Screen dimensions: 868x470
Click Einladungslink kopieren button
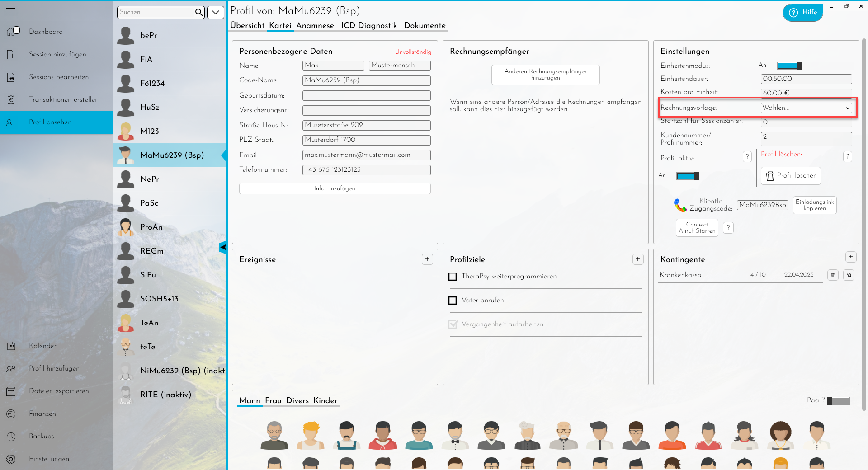[x=815, y=205]
